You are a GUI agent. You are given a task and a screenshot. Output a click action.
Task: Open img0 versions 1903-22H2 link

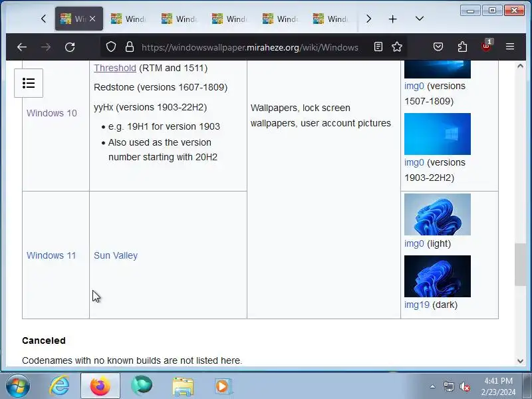[x=414, y=162]
